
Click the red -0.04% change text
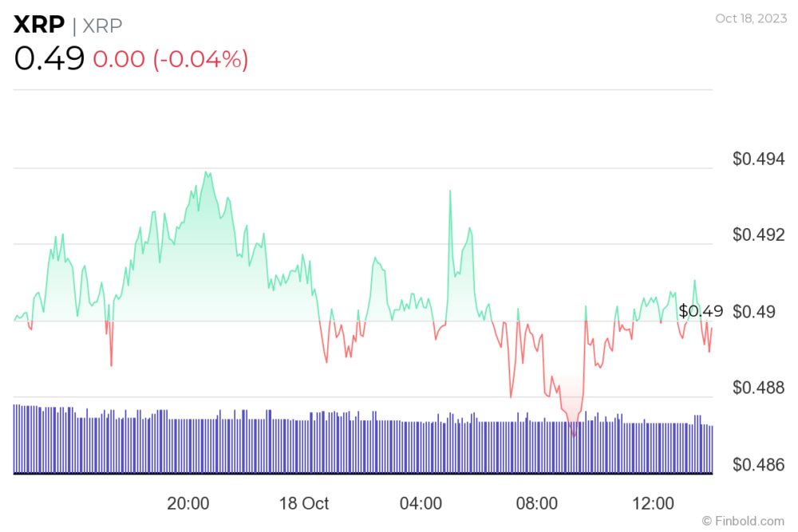(x=200, y=59)
